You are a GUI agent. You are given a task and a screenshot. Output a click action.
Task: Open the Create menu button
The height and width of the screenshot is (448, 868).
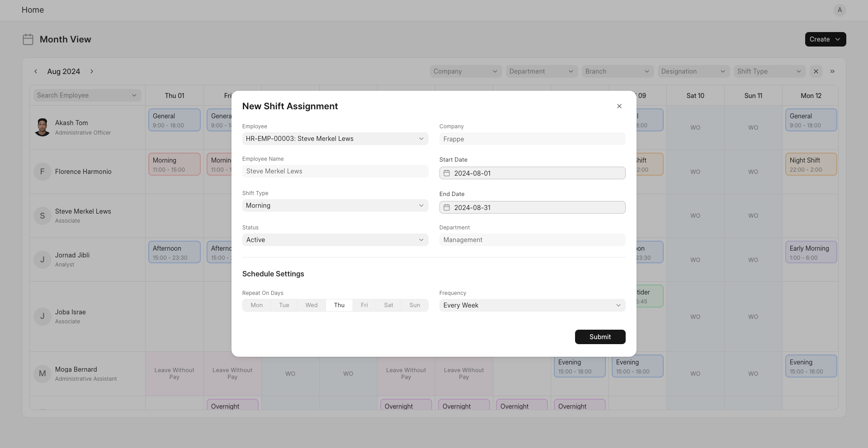[826, 39]
